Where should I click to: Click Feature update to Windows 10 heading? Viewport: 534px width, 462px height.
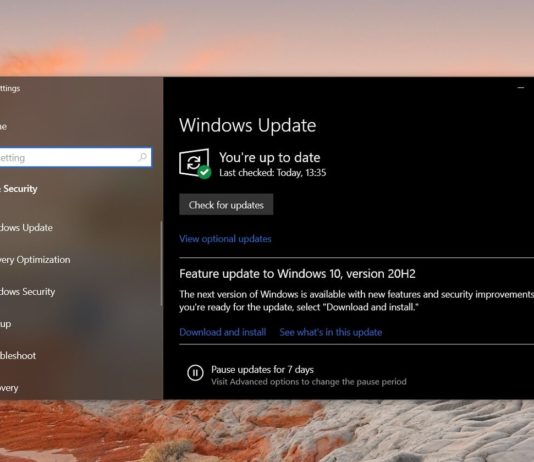point(297,274)
